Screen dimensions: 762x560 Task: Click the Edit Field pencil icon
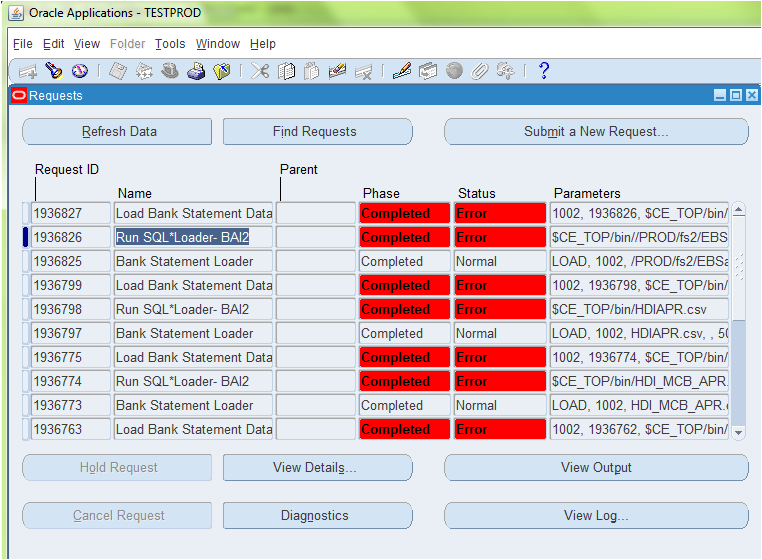coord(402,71)
